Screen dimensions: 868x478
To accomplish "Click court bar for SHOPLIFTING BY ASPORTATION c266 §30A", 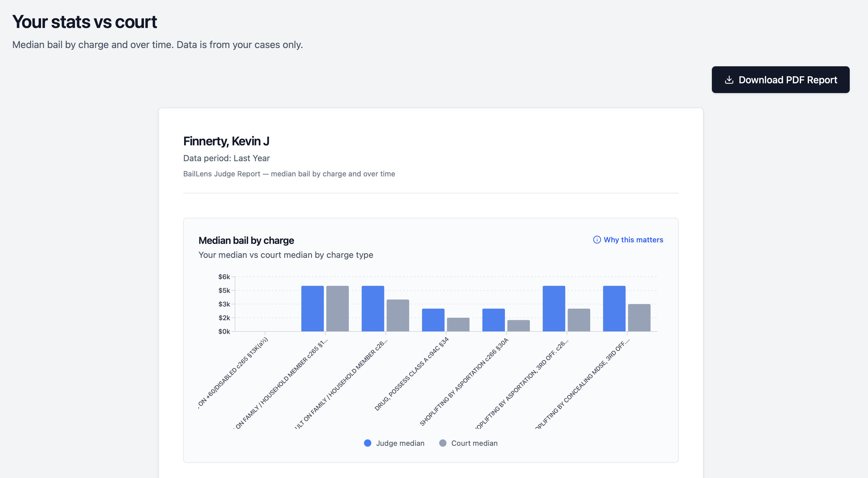I will pos(518,326).
